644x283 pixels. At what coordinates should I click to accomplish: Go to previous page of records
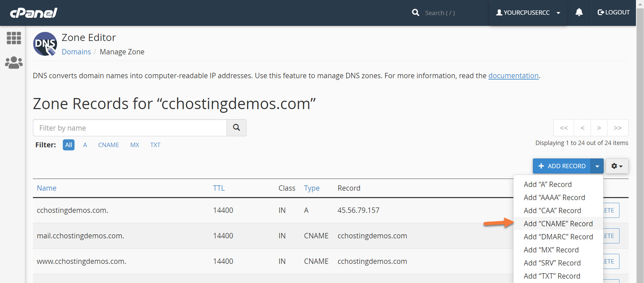[x=583, y=128]
